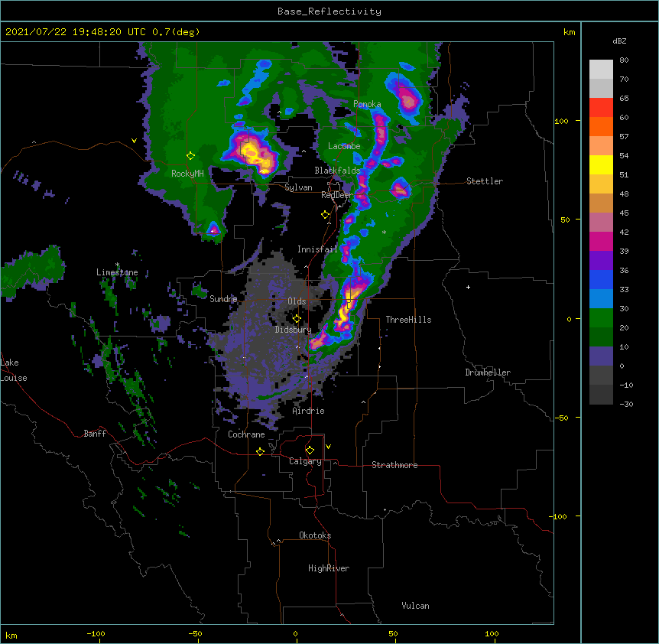Click the 80 value on dBZ legend
This screenshot has width=659, height=644.
click(624, 60)
